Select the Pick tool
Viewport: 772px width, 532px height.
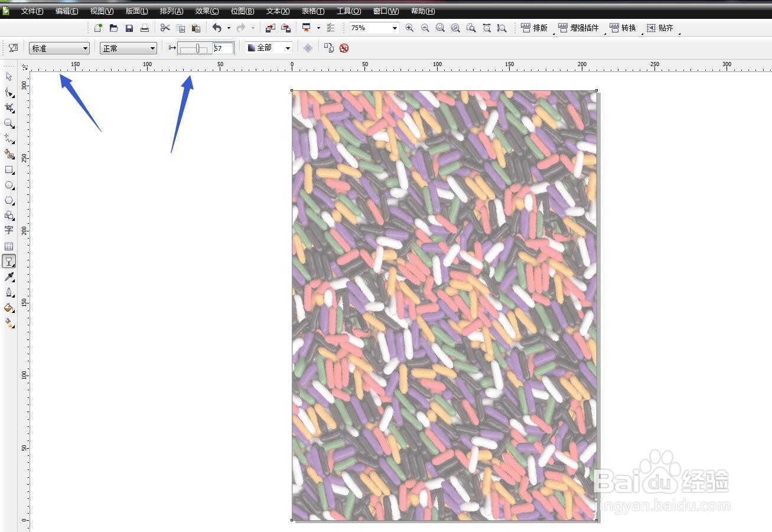coord(9,77)
